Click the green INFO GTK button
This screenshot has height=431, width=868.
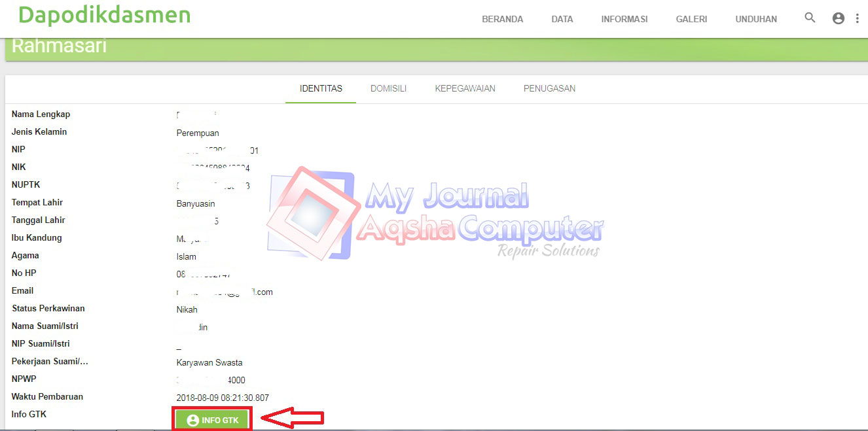(x=213, y=420)
